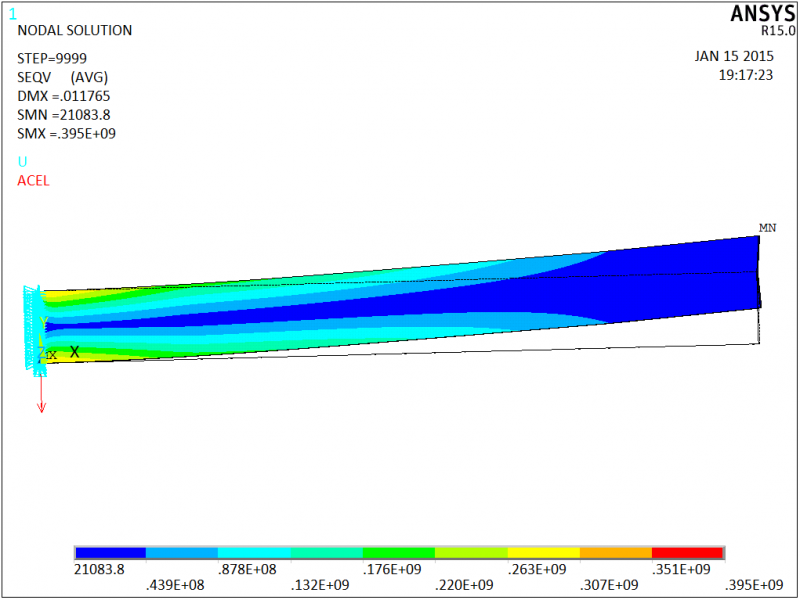Click the window number 1 label
800x600 pixels.
coord(13,14)
